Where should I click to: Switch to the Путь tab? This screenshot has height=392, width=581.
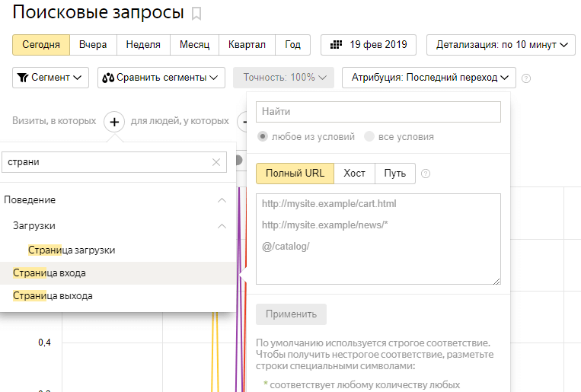[x=394, y=174]
